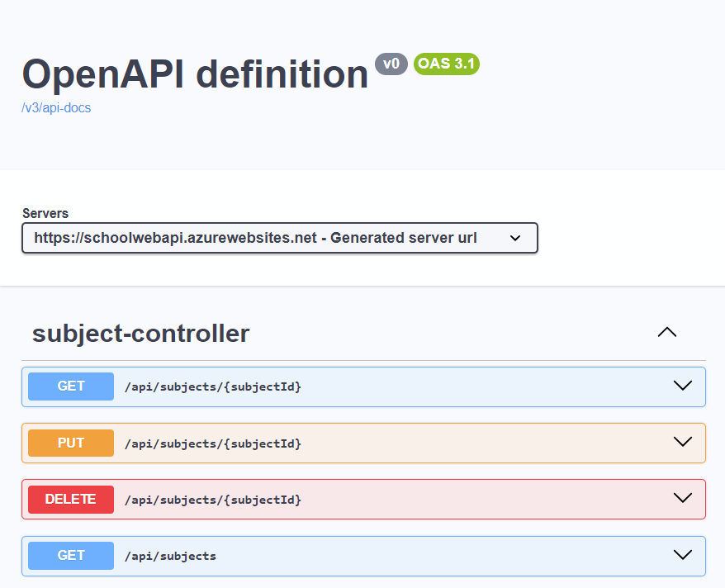Click the OAS 3.1 version badge

pyautogui.click(x=446, y=64)
